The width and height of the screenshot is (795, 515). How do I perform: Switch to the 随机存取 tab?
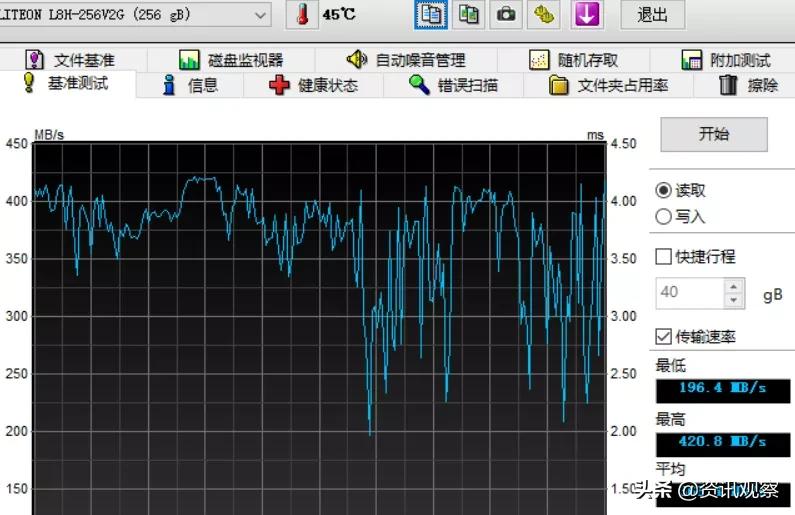(x=573, y=60)
